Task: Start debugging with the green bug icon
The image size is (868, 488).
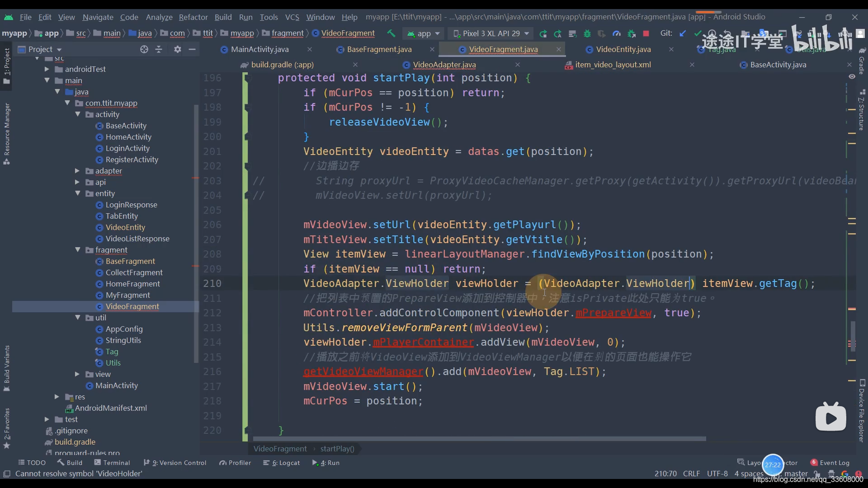Action: (587, 33)
